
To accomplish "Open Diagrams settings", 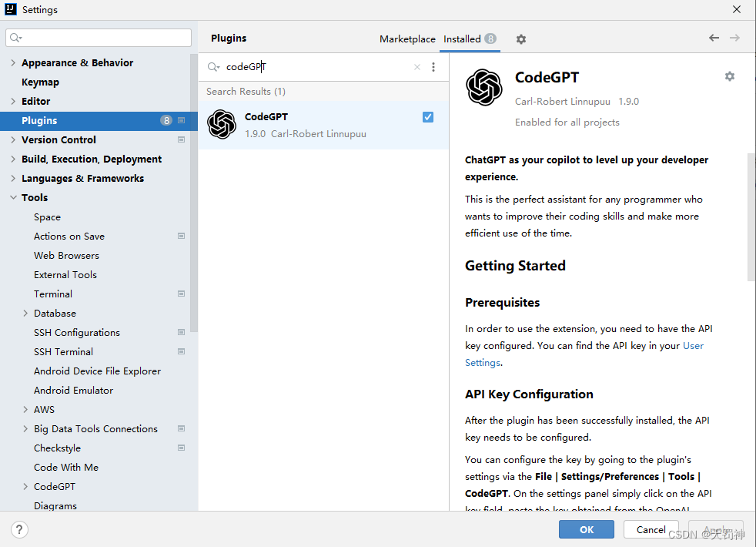I will coord(55,505).
